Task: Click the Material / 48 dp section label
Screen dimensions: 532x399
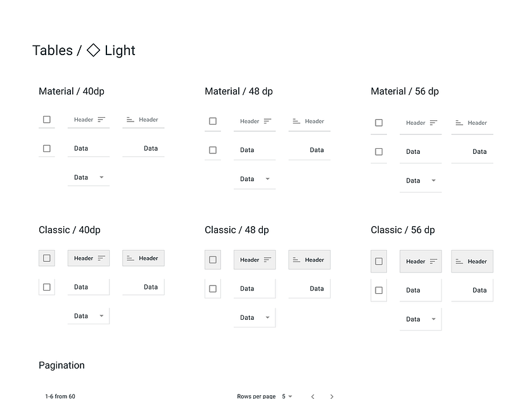Action: [239, 91]
